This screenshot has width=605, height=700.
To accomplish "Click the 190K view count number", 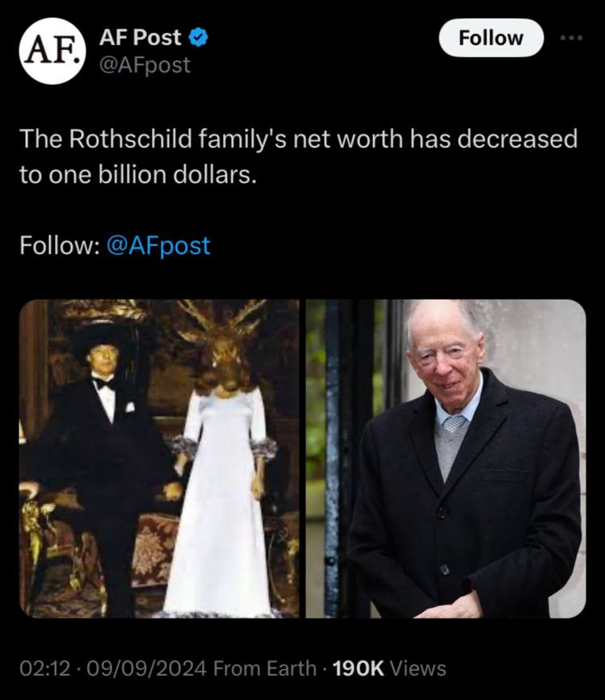I will tap(357, 669).
